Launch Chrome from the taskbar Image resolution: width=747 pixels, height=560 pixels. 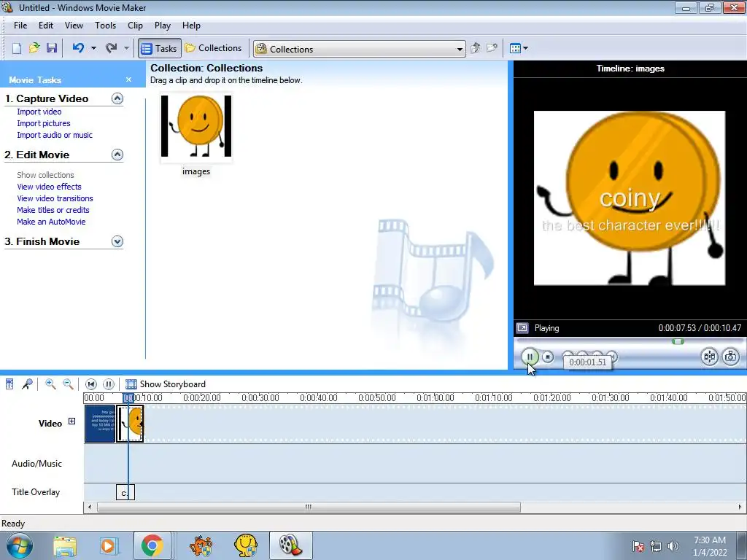(x=152, y=545)
